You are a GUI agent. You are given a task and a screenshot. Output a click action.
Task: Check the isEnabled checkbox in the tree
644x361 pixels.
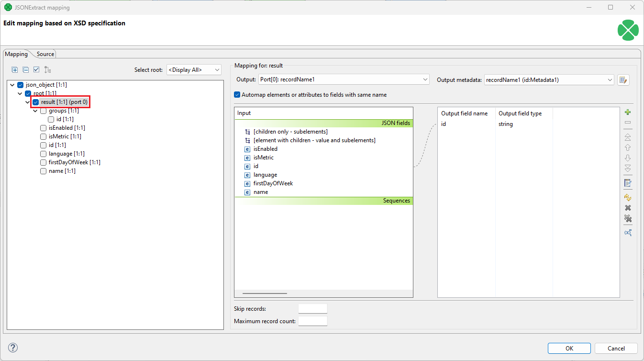43,127
